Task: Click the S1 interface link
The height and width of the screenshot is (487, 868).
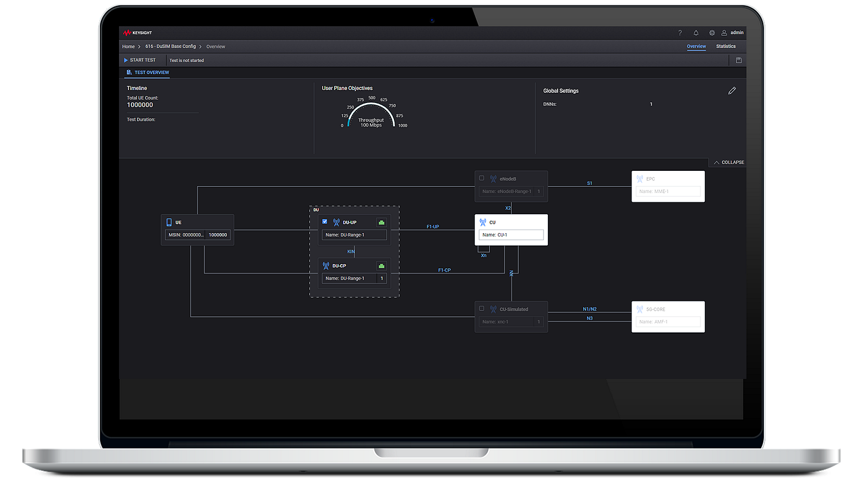Action: 590,183
